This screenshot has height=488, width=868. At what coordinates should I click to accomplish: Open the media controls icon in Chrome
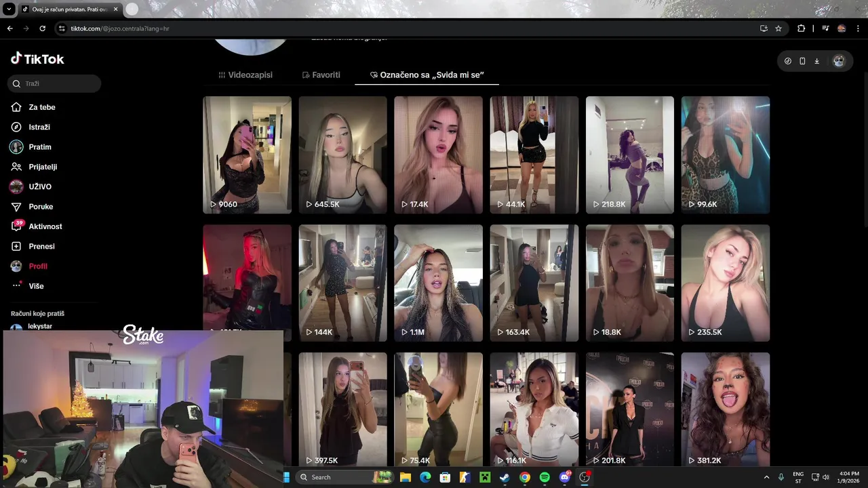(x=825, y=28)
